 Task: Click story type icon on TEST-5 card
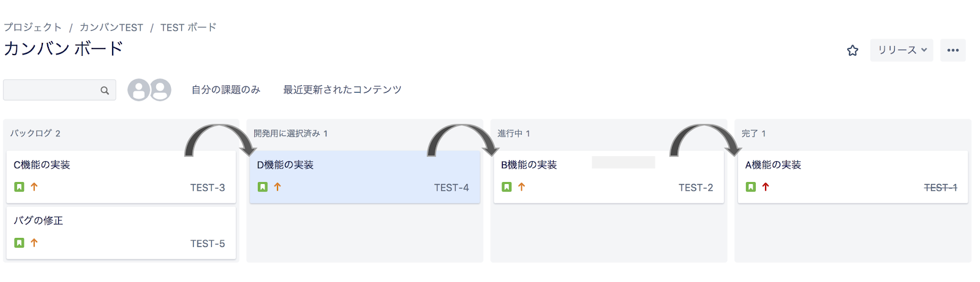(x=20, y=243)
